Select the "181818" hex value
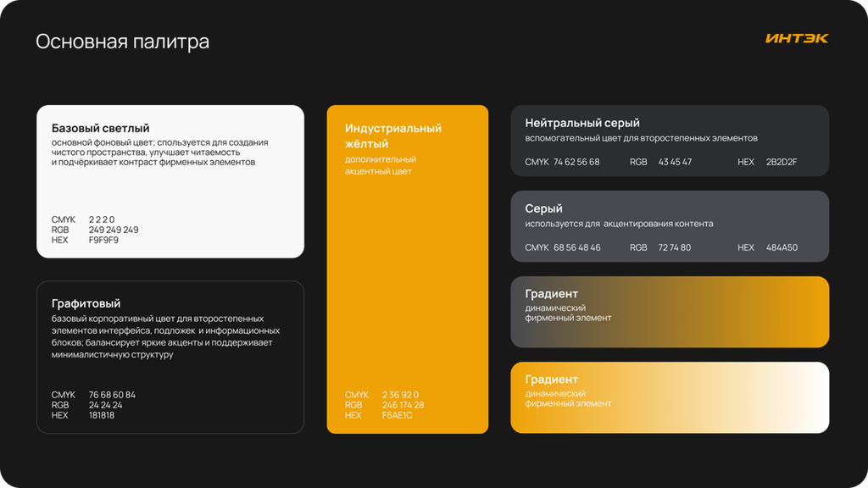This screenshot has width=868, height=488. coord(102,415)
